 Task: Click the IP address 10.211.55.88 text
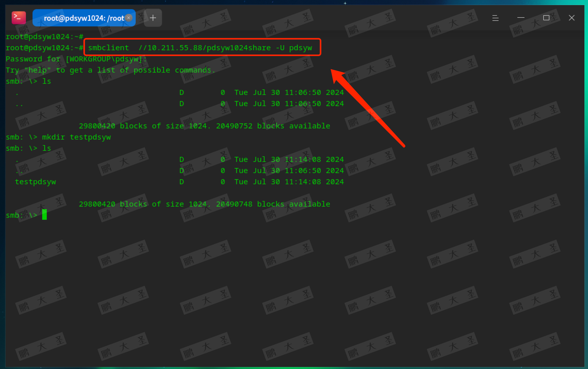click(x=175, y=48)
